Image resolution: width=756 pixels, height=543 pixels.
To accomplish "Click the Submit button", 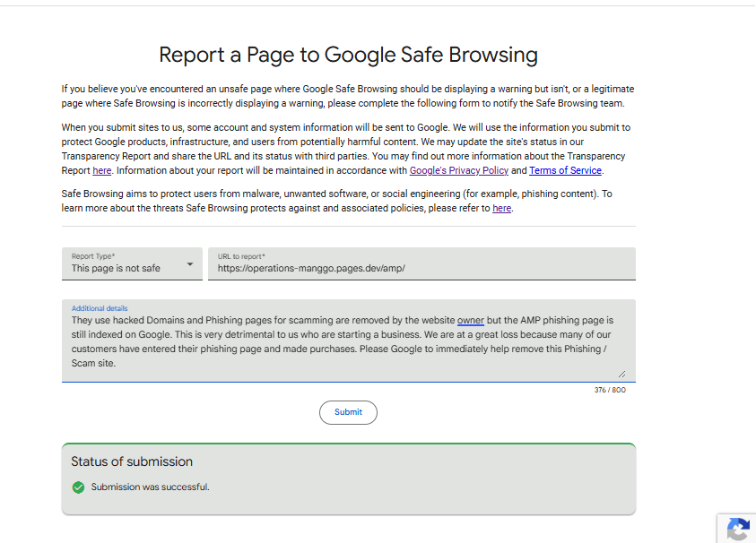I will [x=348, y=412].
